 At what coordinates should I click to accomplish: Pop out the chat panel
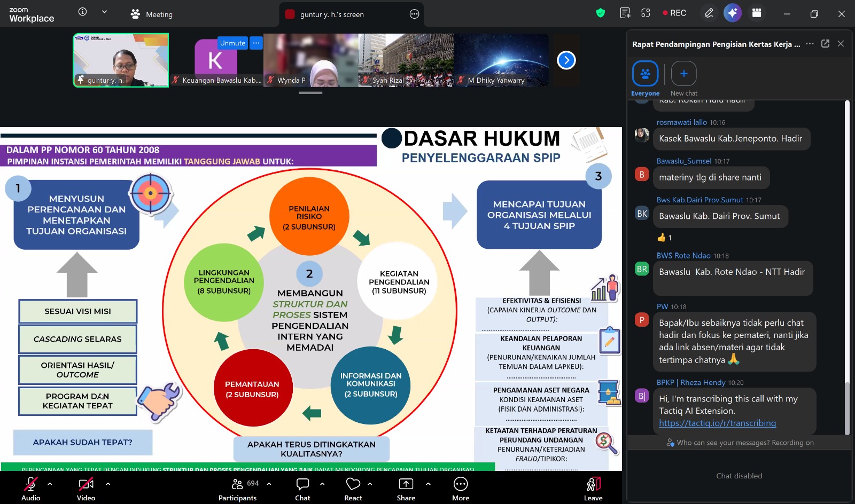pyautogui.click(x=825, y=44)
